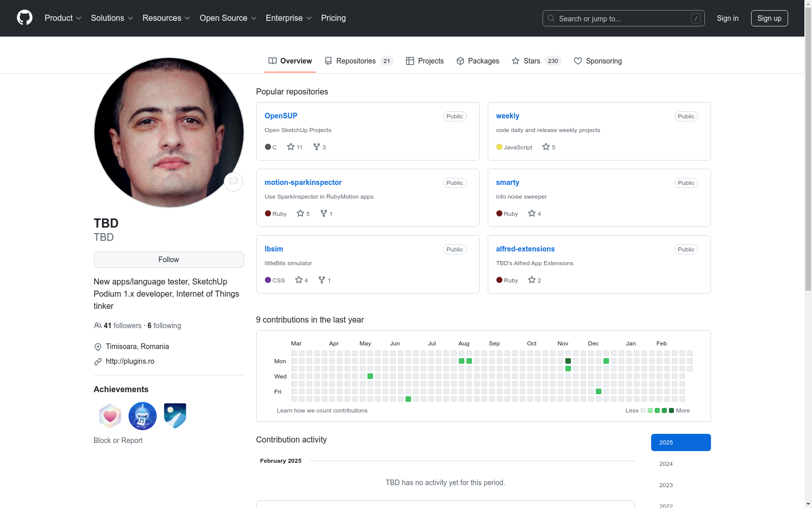View OpenSUP stargazers star icon
Viewport: 812px width, 508px height.
pos(291,147)
